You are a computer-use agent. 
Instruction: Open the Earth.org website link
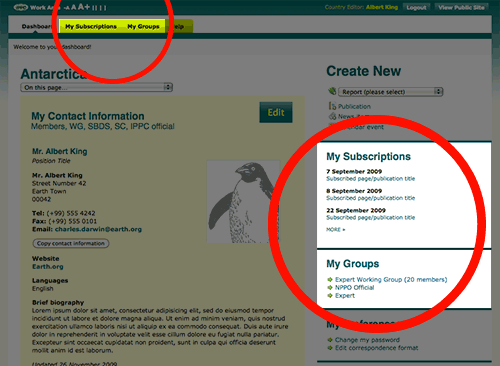[48, 267]
